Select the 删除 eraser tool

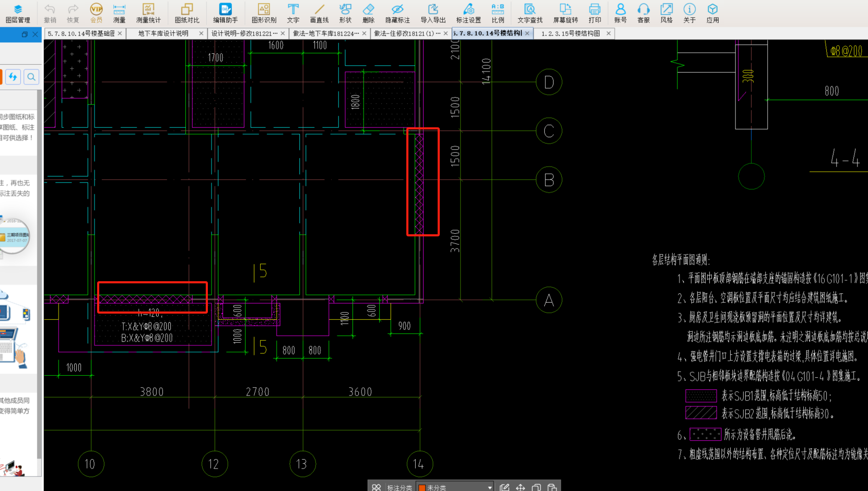368,14
